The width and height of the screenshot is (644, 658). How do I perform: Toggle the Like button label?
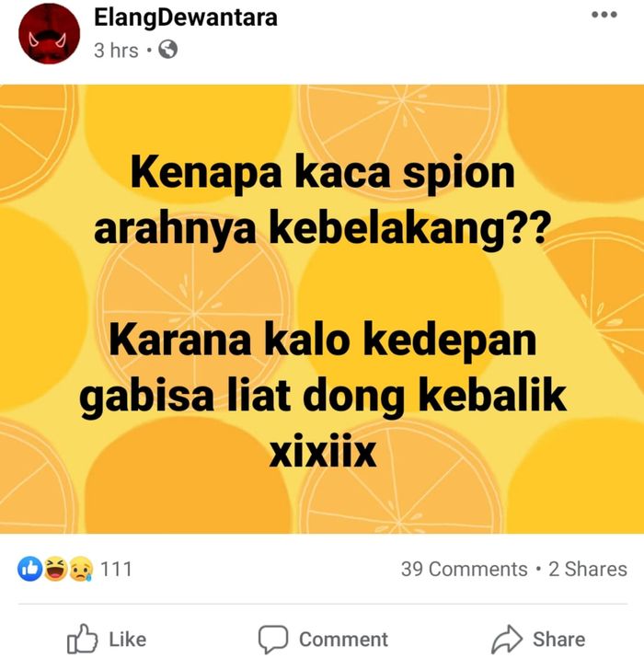click(x=128, y=640)
